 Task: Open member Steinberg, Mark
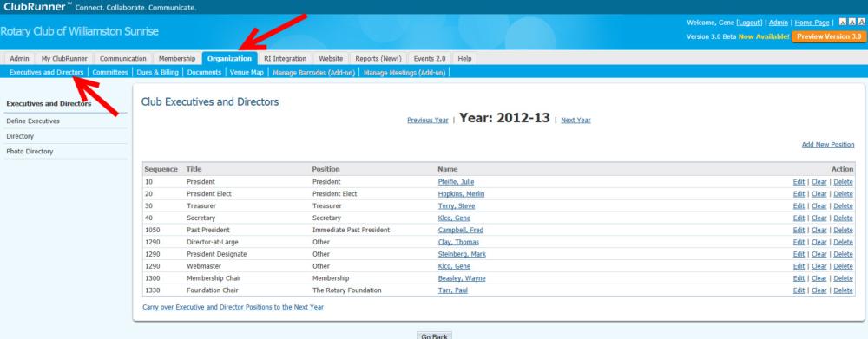462,254
